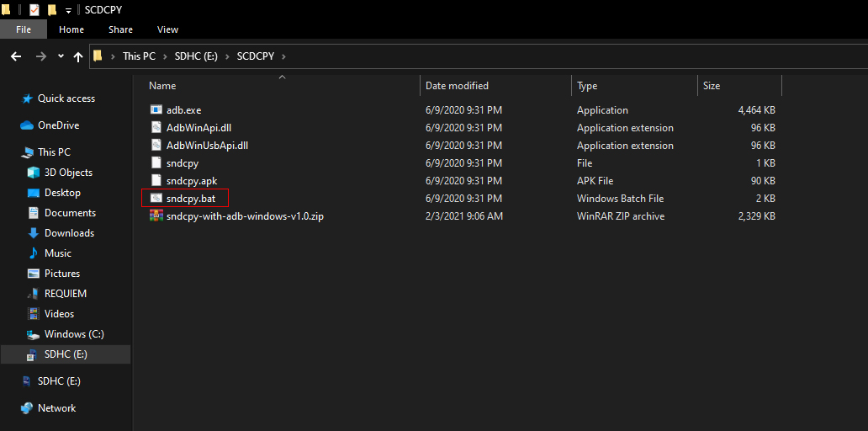Screen dimensions: 868x431
Task: Switch to the Share ribbon tab
Action: [120, 29]
